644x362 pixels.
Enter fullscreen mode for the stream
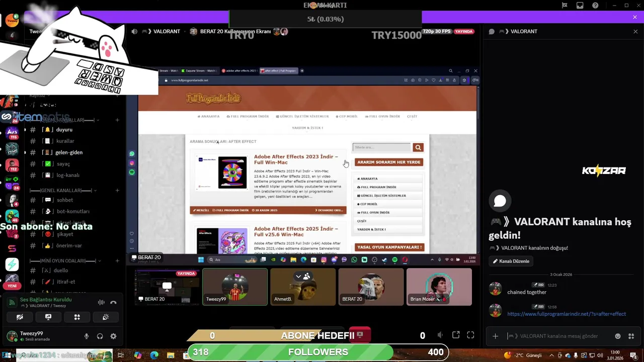pos(471,335)
